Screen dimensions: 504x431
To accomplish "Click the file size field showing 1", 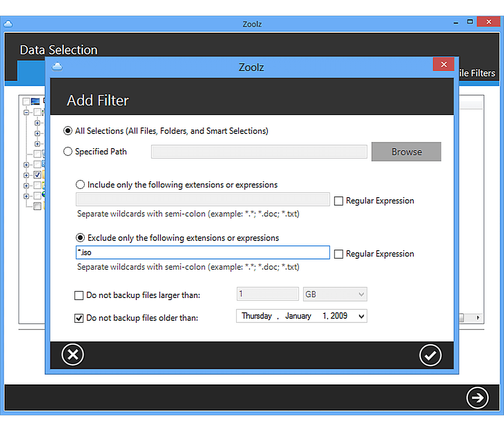I will (268, 294).
